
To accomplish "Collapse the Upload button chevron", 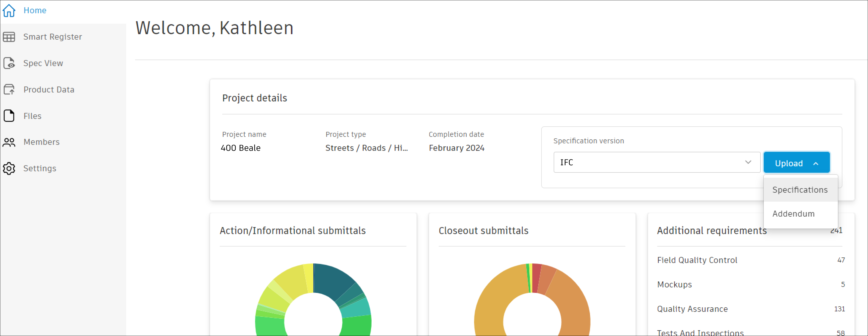I will tap(816, 164).
